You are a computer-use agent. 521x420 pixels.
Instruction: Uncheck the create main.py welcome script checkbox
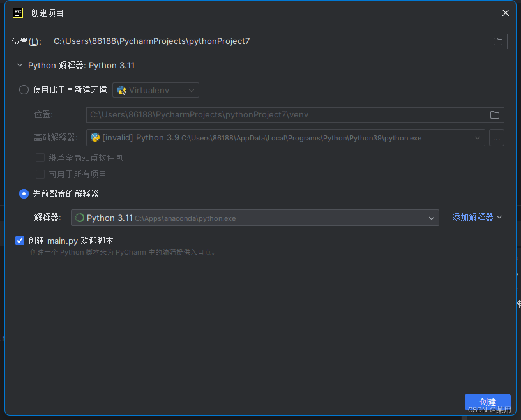pos(20,241)
